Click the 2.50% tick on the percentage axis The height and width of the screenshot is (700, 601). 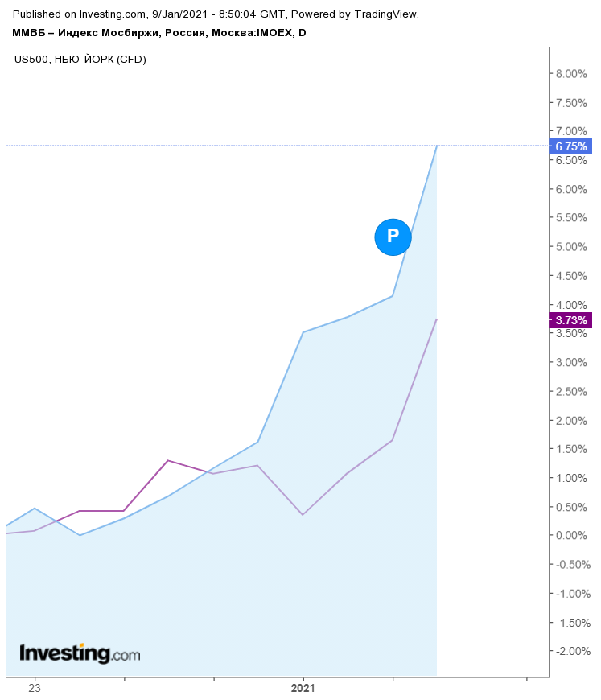click(x=571, y=392)
